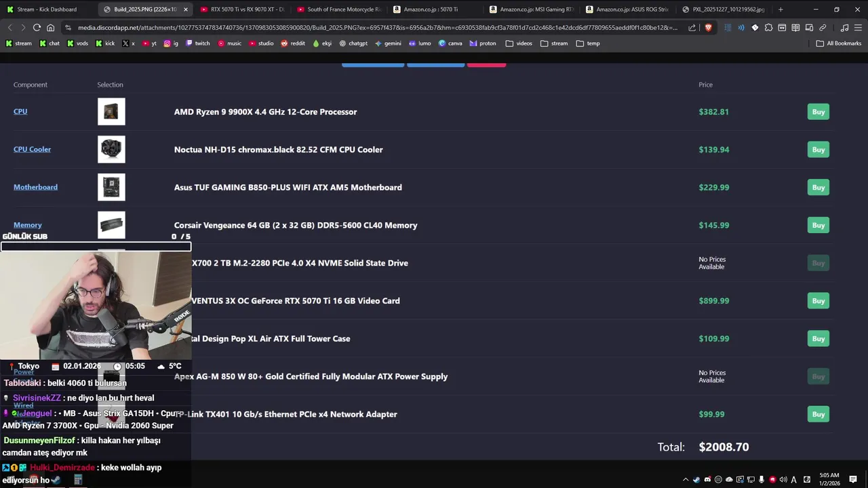The height and width of the screenshot is (488, 868).
Task: Share this page via address bar icon
Action: tap(692, 28)
